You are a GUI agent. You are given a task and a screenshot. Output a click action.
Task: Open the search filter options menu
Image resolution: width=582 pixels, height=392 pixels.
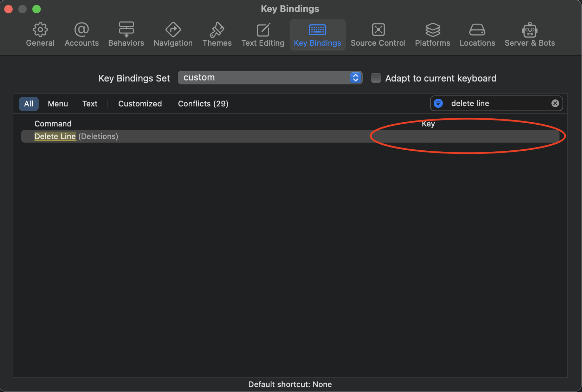click(438, 103)
